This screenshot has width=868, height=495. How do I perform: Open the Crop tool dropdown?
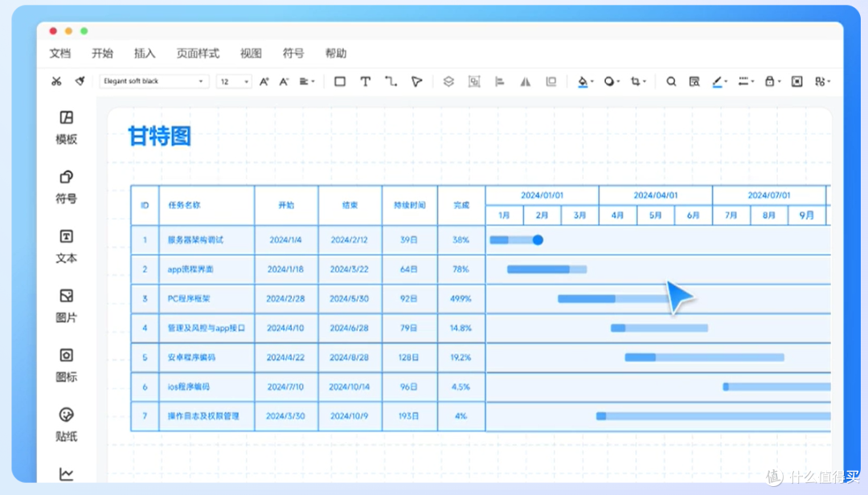[637, 81]
